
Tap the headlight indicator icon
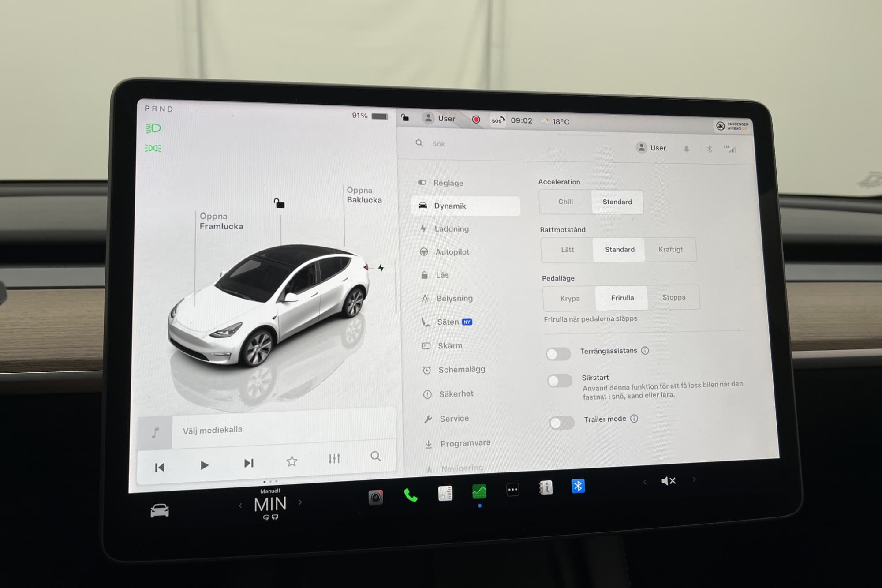coord(153,128)
